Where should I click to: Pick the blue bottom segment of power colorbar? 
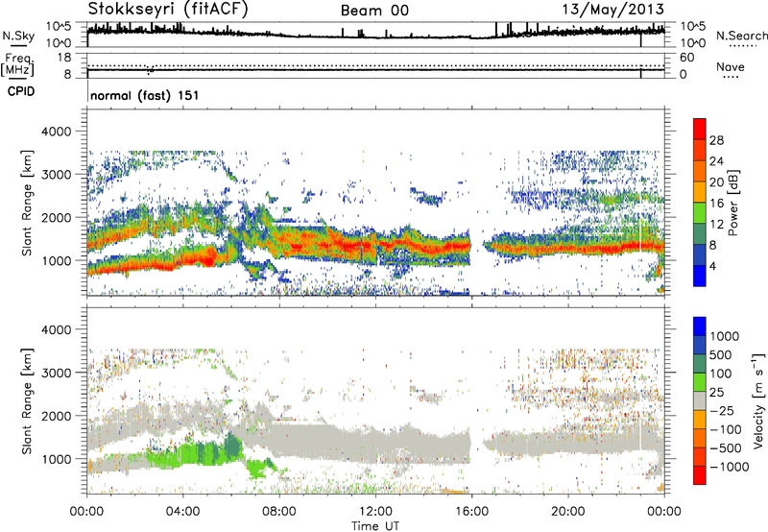(x=700, y=276)
